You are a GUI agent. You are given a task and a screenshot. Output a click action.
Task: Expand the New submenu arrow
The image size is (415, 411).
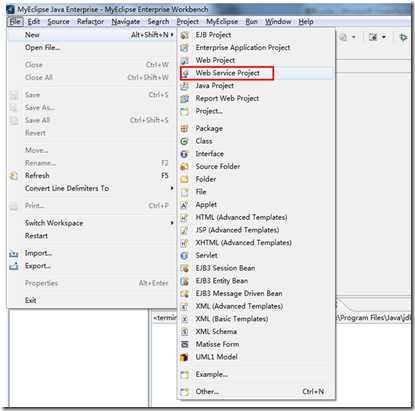tap(172, 35)
